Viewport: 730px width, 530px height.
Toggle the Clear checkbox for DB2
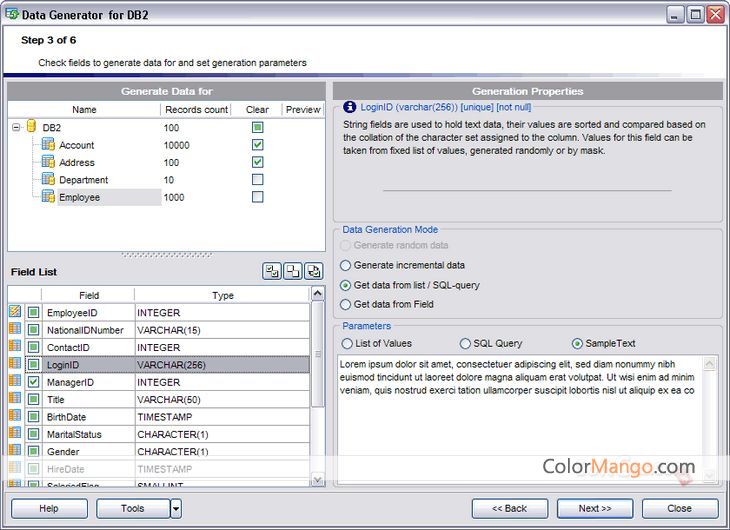[257, 127]
